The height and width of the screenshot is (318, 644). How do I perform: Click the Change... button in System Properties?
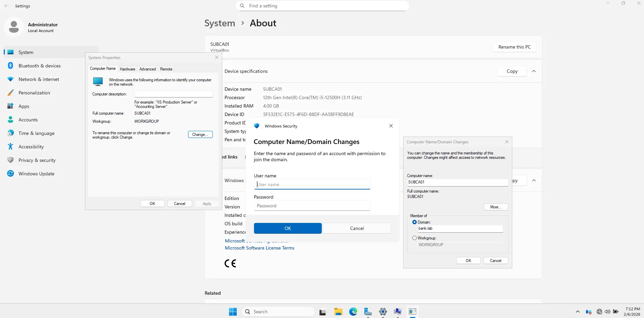[200, 135]
